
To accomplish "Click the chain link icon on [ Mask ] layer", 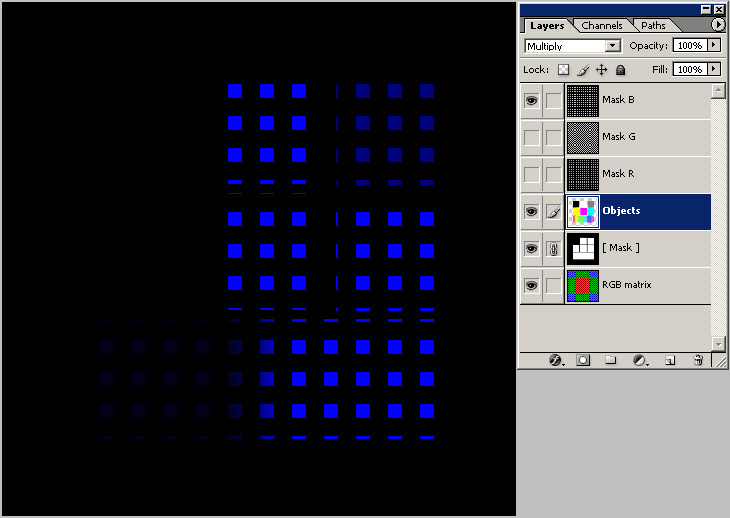I will pyautogui.click(x=554, y=249).
